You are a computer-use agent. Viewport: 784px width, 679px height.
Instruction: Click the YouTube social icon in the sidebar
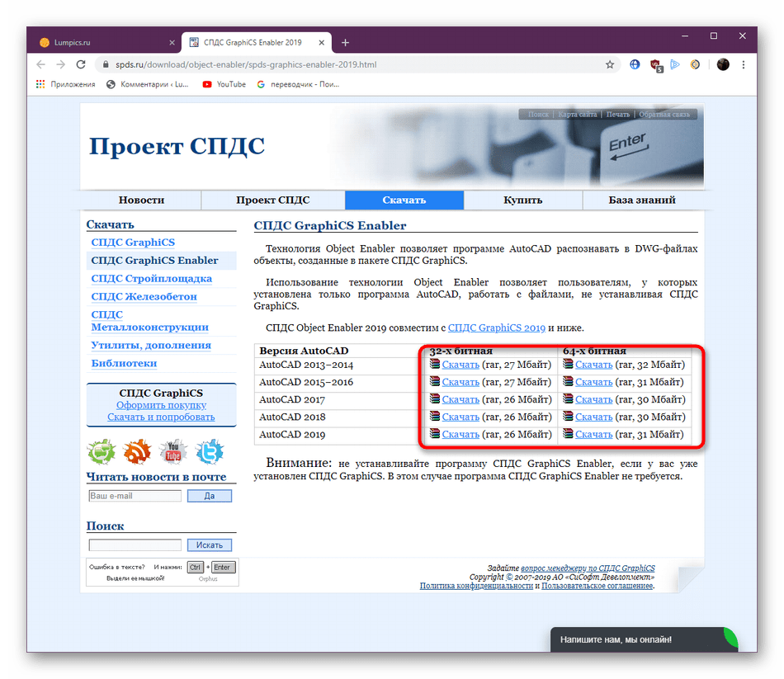coord(173,451)
